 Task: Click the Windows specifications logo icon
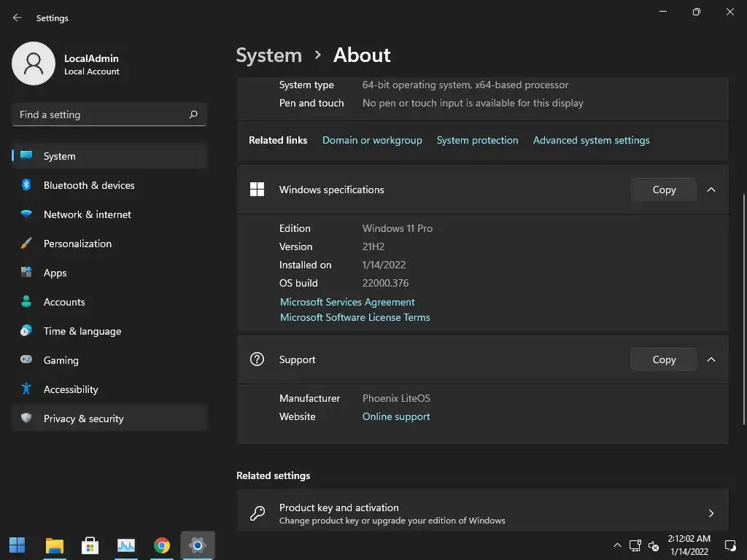(257, 190)
